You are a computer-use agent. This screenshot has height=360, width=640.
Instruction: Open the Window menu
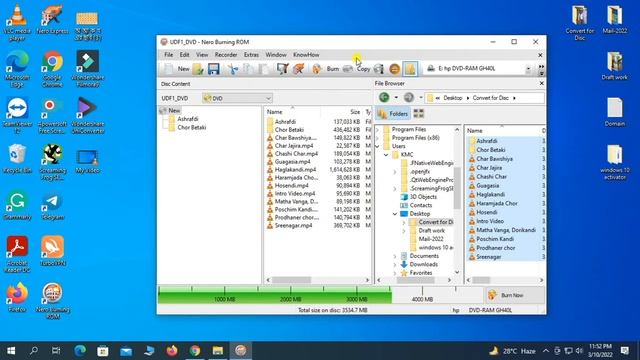(276, 55)
